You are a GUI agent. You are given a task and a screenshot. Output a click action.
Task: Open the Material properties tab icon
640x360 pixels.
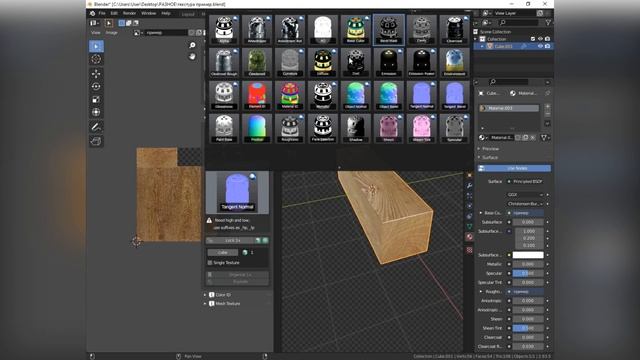[469, 237]
